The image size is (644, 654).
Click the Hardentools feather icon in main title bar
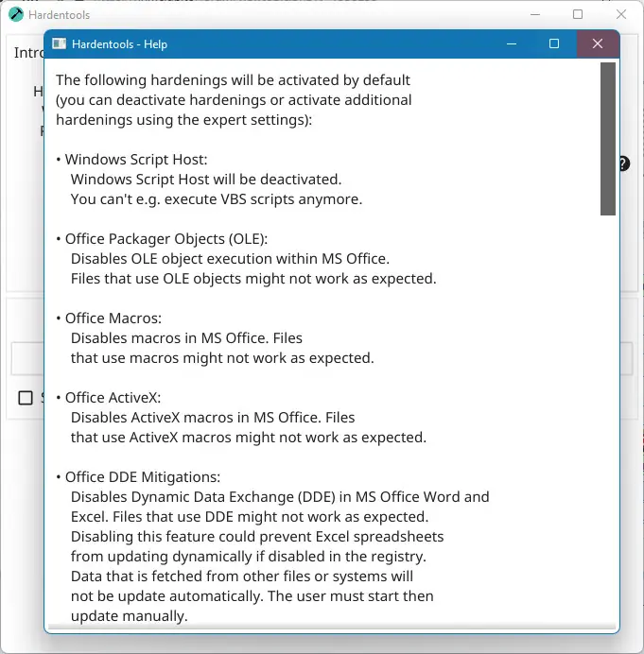16,14
